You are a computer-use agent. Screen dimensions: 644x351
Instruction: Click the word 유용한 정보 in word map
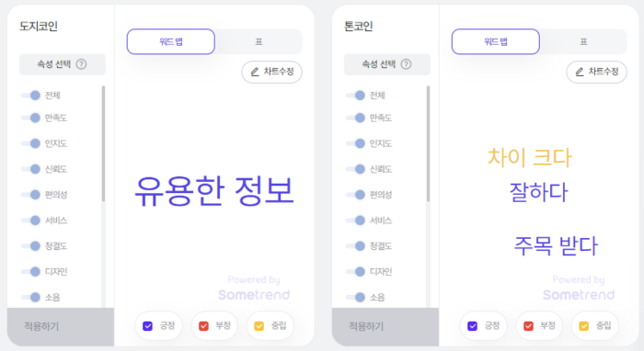click(x=214, y=191)
